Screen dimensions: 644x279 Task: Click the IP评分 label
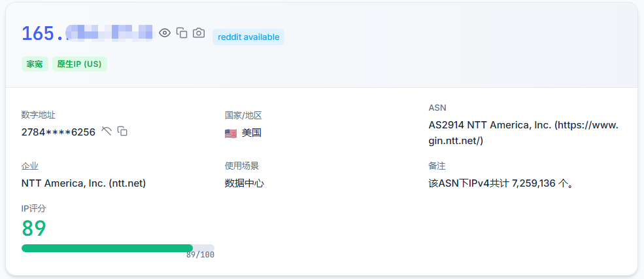(34, 208)
